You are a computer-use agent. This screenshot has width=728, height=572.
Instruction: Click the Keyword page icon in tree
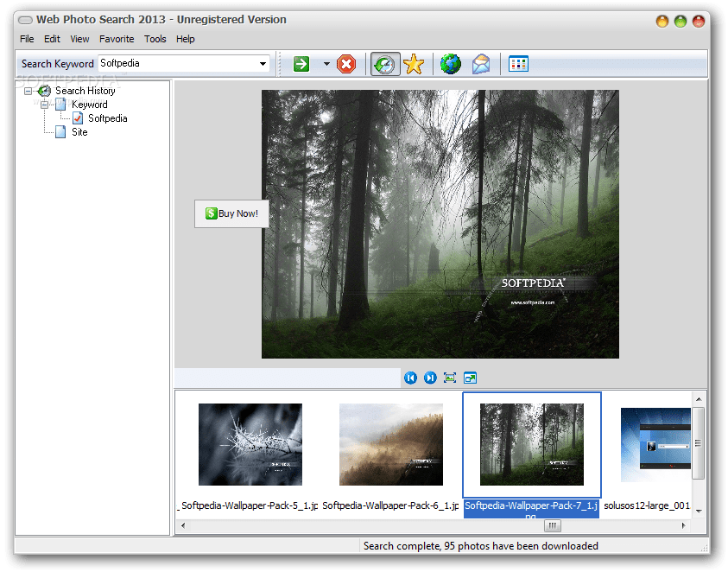coord(60,105)
